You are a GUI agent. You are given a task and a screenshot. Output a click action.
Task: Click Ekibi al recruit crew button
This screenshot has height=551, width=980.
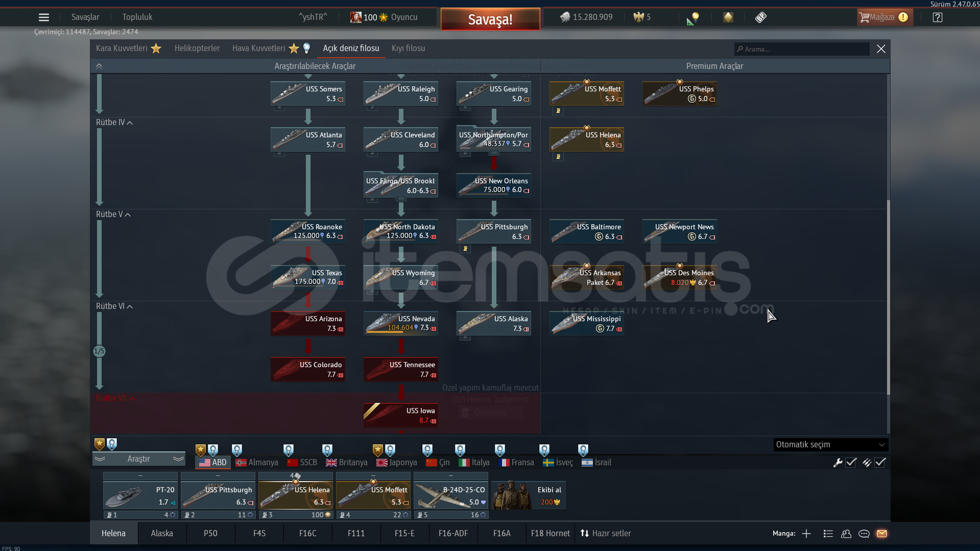[x=528, y=495]
